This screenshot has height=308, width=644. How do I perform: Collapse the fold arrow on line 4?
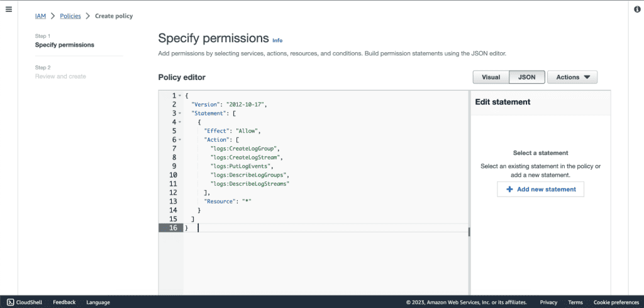(180, 123)
